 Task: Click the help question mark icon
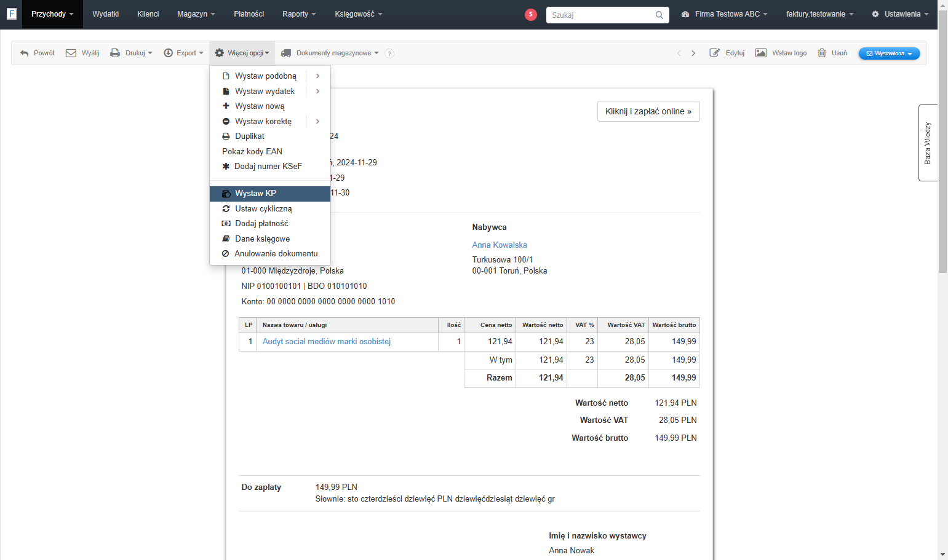pos(389,53)
